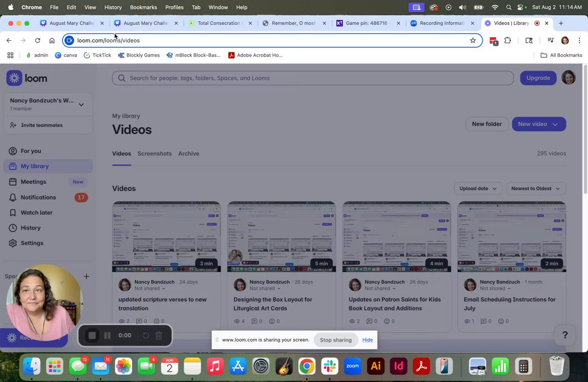Click views icon on Designing the Box Layout video
Image resolution: width=588 pixels, height=382 pixels.
coord(237,321)
